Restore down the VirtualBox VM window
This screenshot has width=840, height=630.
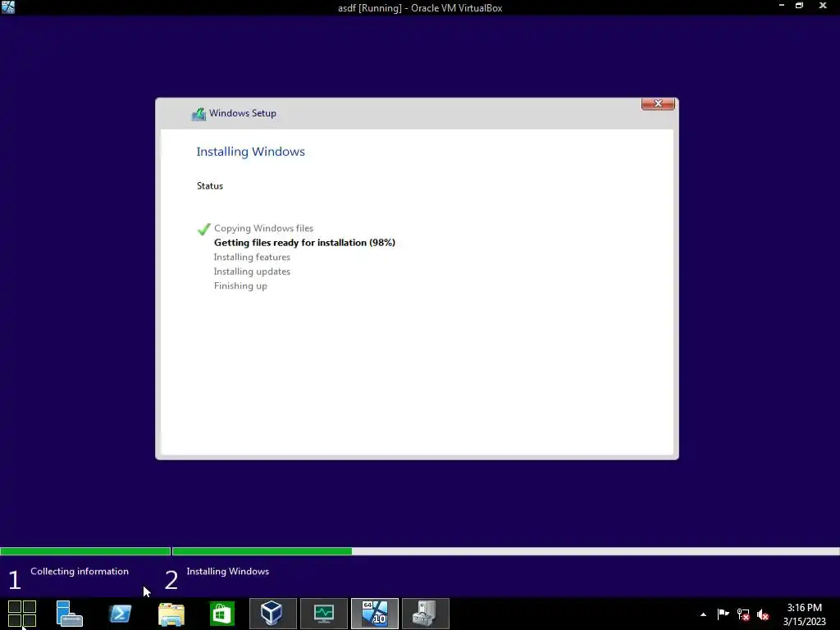(799, 6)
